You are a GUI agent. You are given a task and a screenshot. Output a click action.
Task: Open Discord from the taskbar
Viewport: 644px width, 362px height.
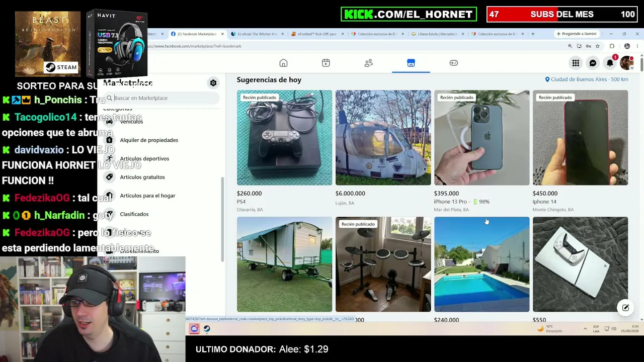click(x=194, y=329)
